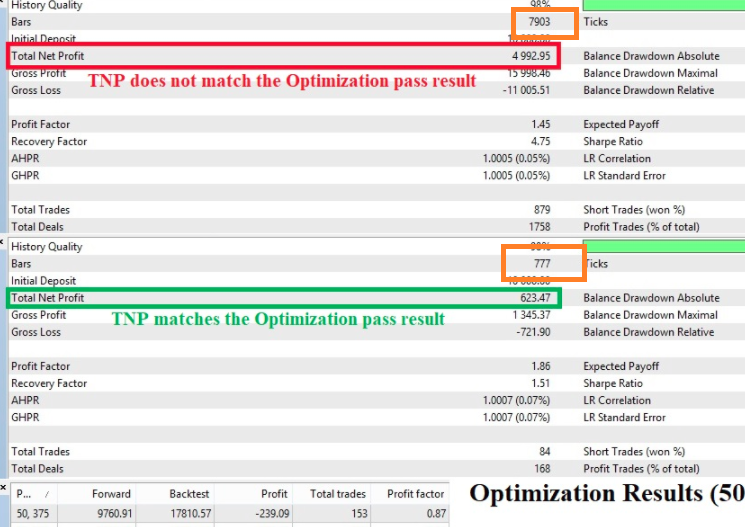Click Total Net Profit label beside 623.47
The image size is (745, 527).
coord(48,298)
